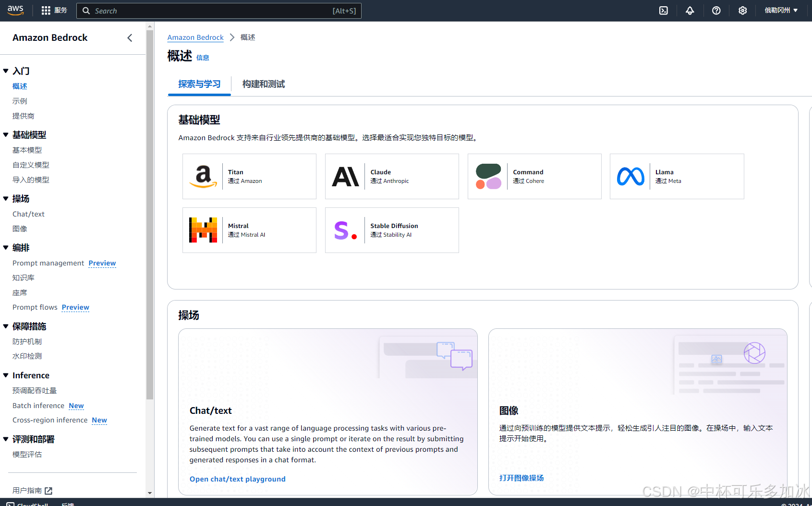Collapse the Inference sidebar section

click(6, 375)
